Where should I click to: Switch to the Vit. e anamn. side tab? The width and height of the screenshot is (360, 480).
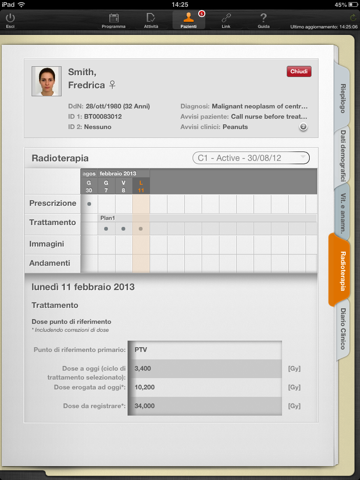click(342, 213)
